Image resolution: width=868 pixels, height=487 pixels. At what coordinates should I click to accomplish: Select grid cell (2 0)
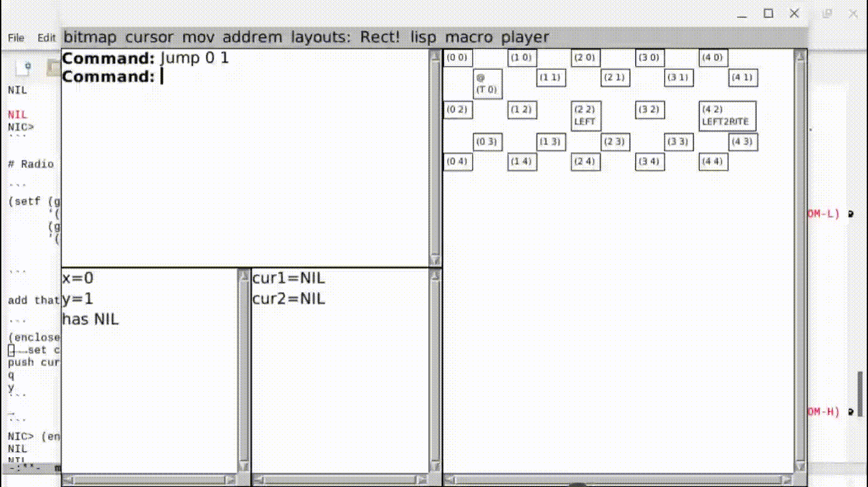tap(586, 58)
